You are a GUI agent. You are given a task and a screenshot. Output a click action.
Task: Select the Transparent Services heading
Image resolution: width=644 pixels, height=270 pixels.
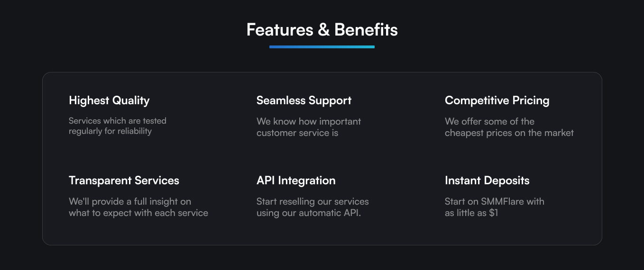124,180
